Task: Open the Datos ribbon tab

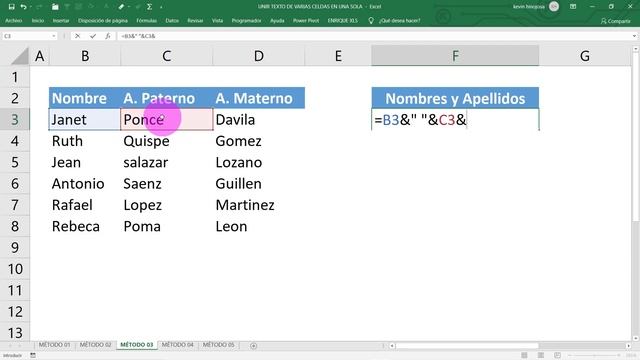Action: tap(172, 20)
